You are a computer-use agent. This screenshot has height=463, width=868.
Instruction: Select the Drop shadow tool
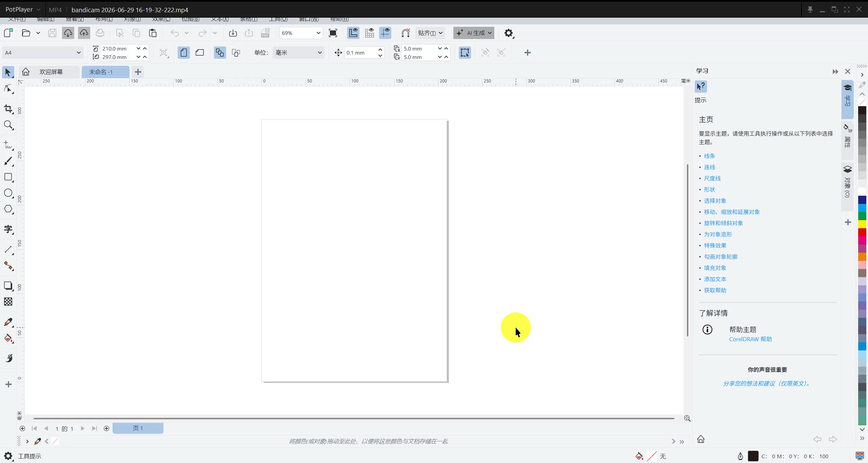(x=8, y=286)
